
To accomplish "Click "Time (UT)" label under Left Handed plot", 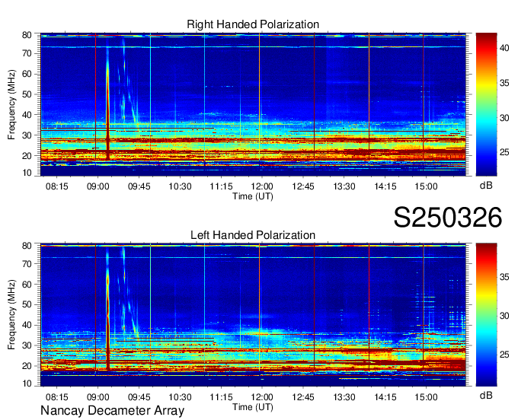I will click(x=253, y=407).
